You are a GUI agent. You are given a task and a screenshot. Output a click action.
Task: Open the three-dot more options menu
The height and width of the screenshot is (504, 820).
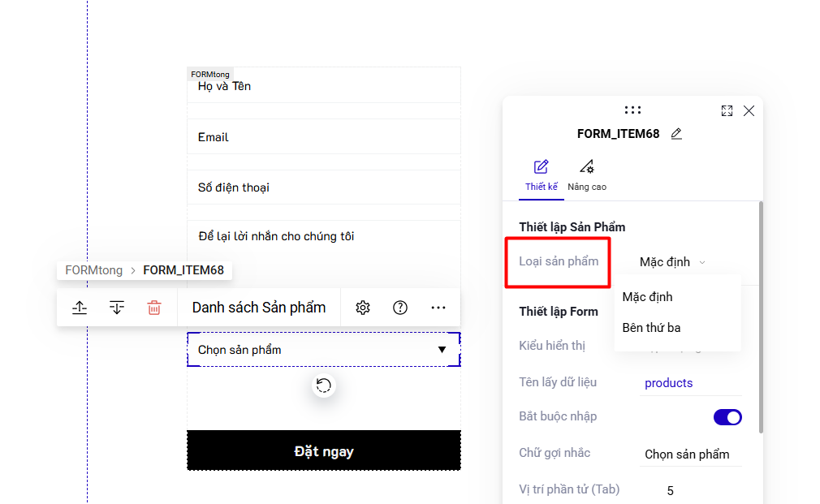438,308
